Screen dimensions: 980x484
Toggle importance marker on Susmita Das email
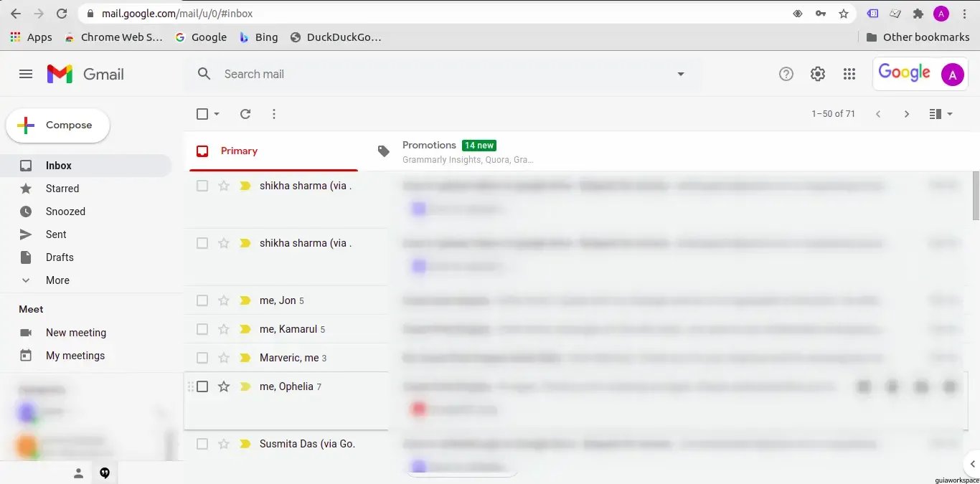pyautogui.click(x=245, y=444)
